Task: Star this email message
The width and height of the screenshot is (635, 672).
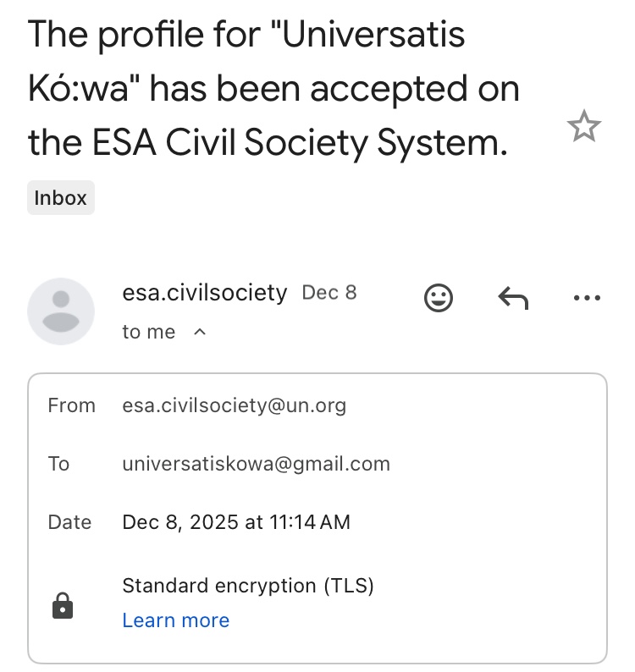Action: [583, 128]
